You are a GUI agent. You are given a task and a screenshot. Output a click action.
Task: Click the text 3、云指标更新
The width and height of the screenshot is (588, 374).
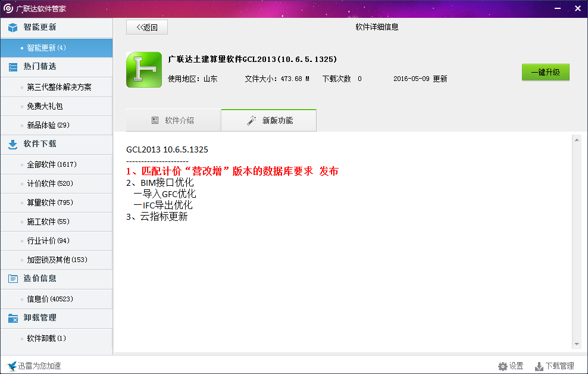click(157, 217)
